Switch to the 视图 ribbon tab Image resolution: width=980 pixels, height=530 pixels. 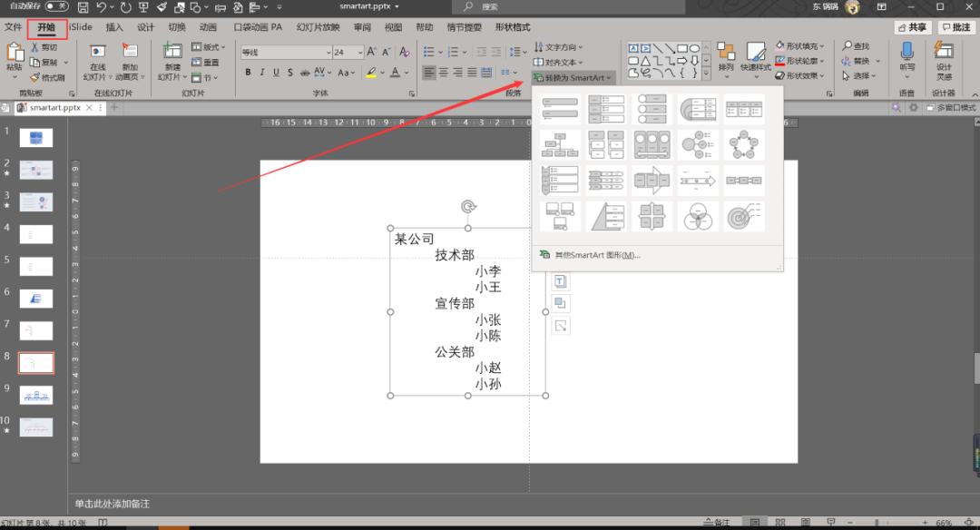(x=393, y=27)
